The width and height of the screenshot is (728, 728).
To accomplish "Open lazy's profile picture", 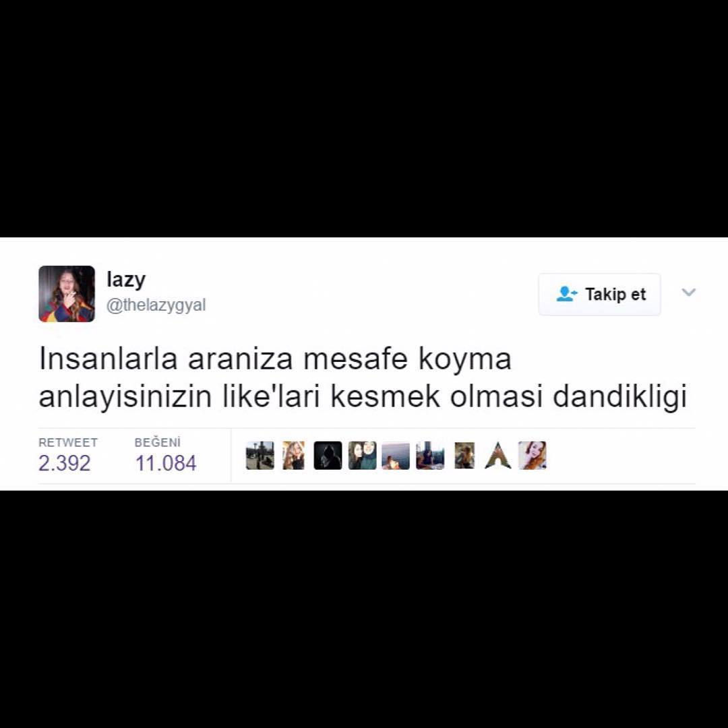I will (67, 294).
